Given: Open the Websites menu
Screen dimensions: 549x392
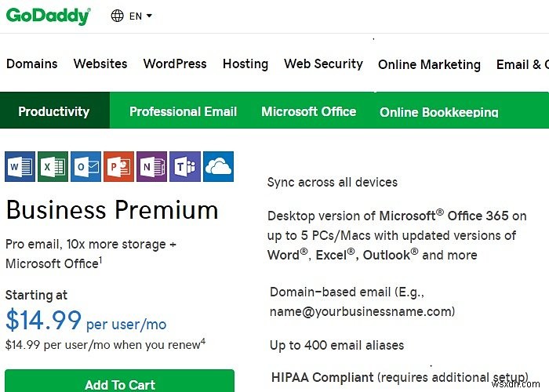Looking at the screenshot, I should pyautogui.click(x=100, y=64).
